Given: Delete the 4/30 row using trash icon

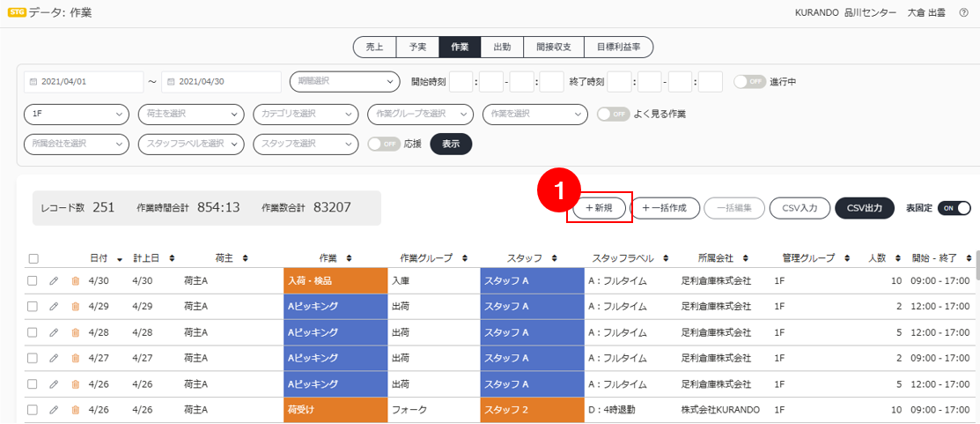Looking at the screenshot, I should [76, 281].
